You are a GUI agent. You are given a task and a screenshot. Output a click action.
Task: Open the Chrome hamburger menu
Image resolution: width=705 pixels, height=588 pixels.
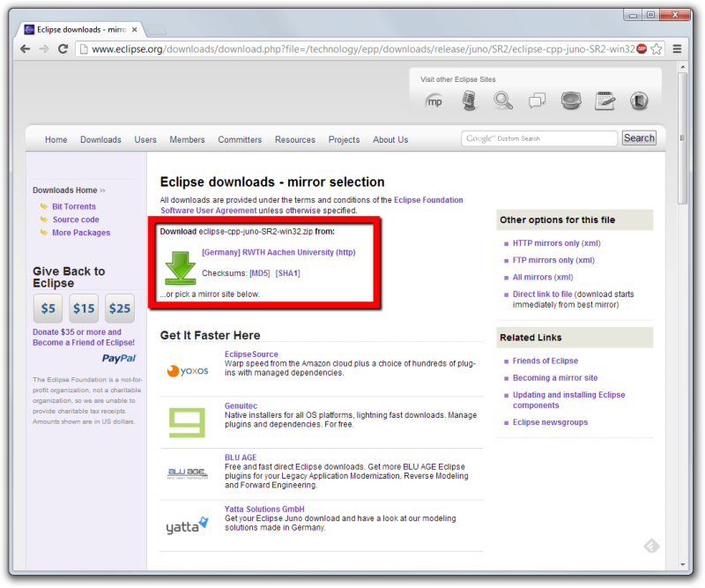pyautogui.click(x=677, y=48)
